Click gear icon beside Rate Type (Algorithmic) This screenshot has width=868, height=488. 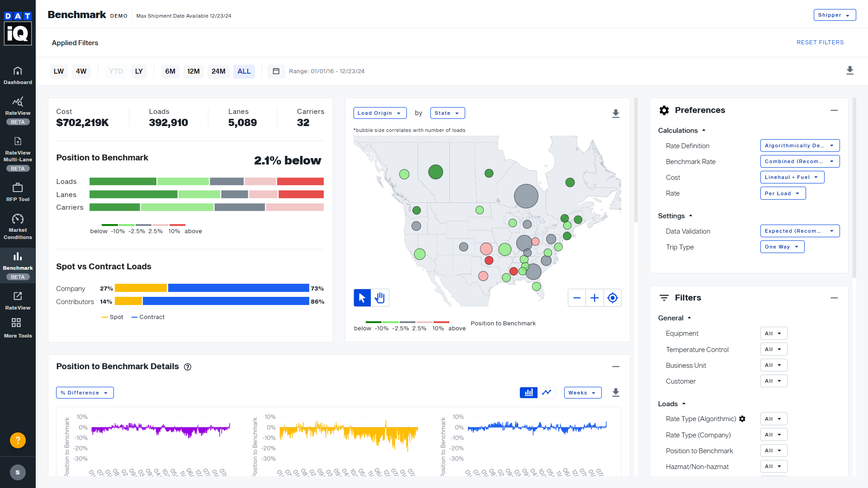[742, 419]
